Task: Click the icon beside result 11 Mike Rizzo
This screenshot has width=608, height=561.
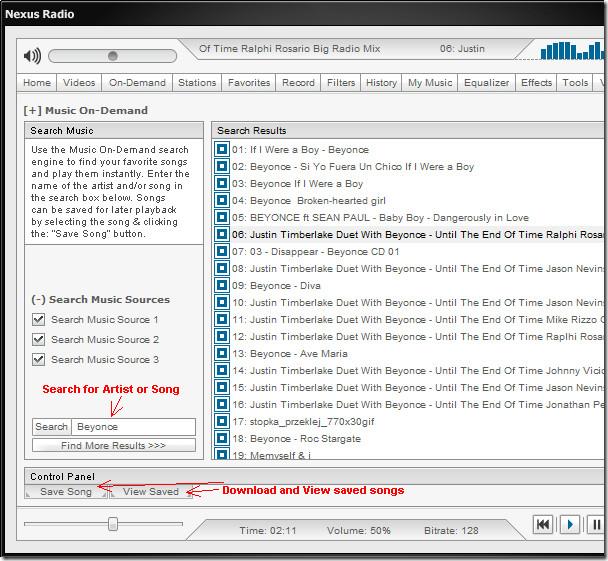Action: [222, 319]
